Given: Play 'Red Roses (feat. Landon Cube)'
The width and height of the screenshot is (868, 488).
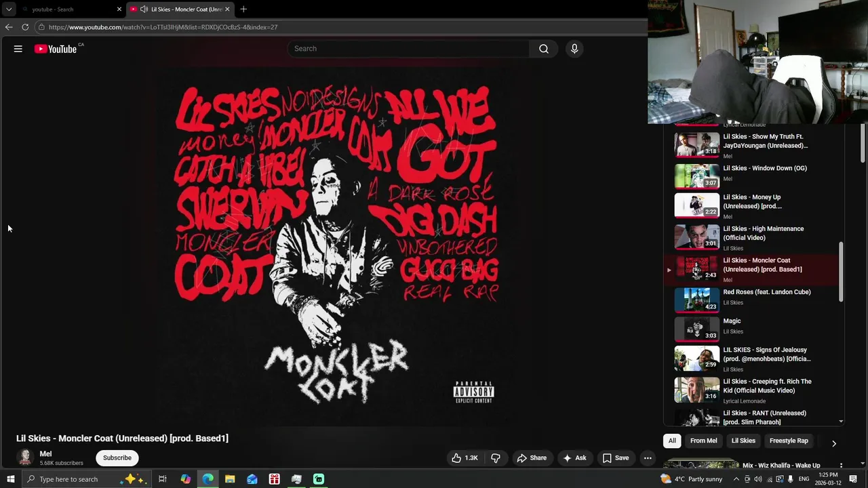Looking at the screenshot, I should click(753, 300).
